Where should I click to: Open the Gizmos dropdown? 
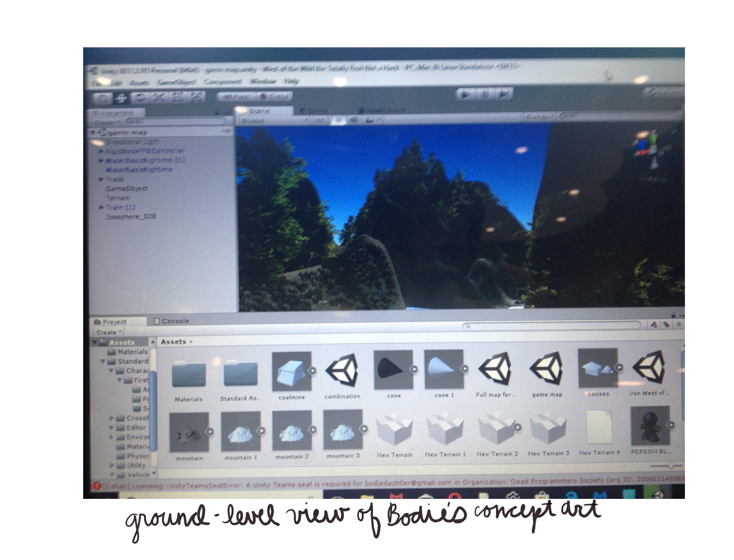click(x=539, y=116)
